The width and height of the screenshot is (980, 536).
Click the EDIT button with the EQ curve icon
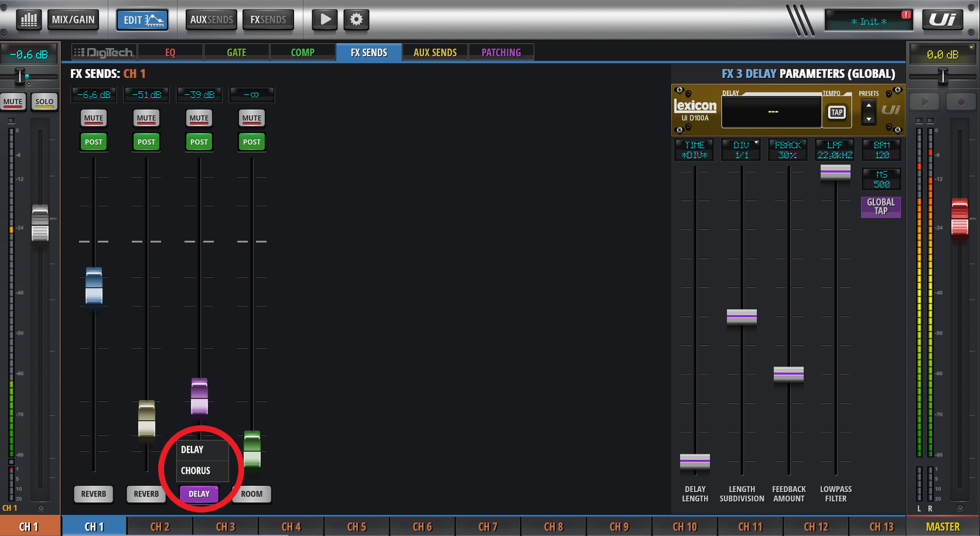coord(142,19)
